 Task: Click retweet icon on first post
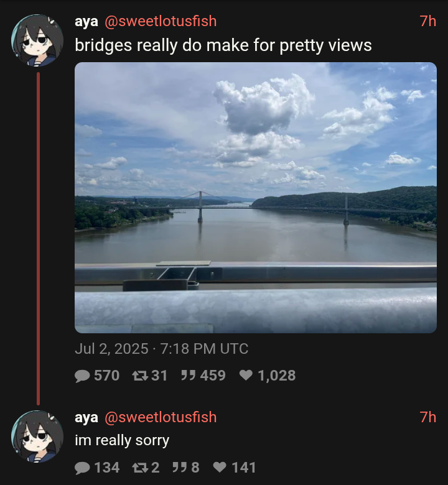click(x=140, y=376)
